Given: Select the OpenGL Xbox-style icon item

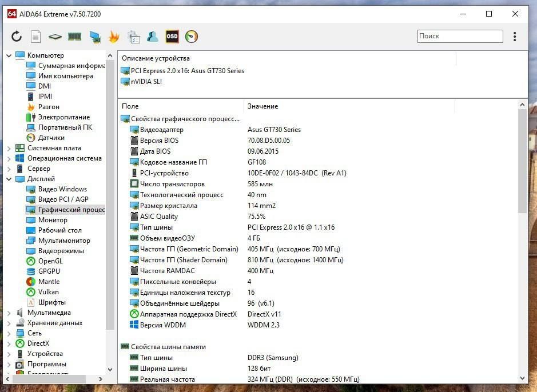Looking at the screenshot, I should (x=31, y=261).
